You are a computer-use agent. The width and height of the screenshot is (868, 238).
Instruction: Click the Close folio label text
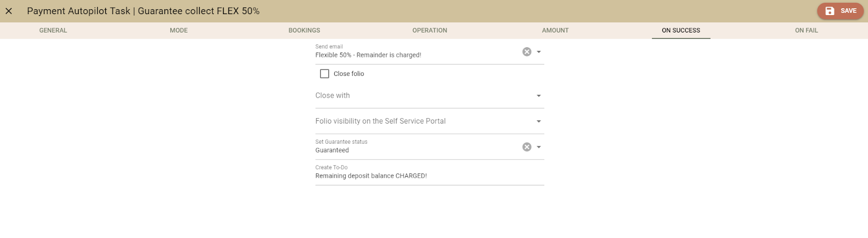[x=349, y=74]
